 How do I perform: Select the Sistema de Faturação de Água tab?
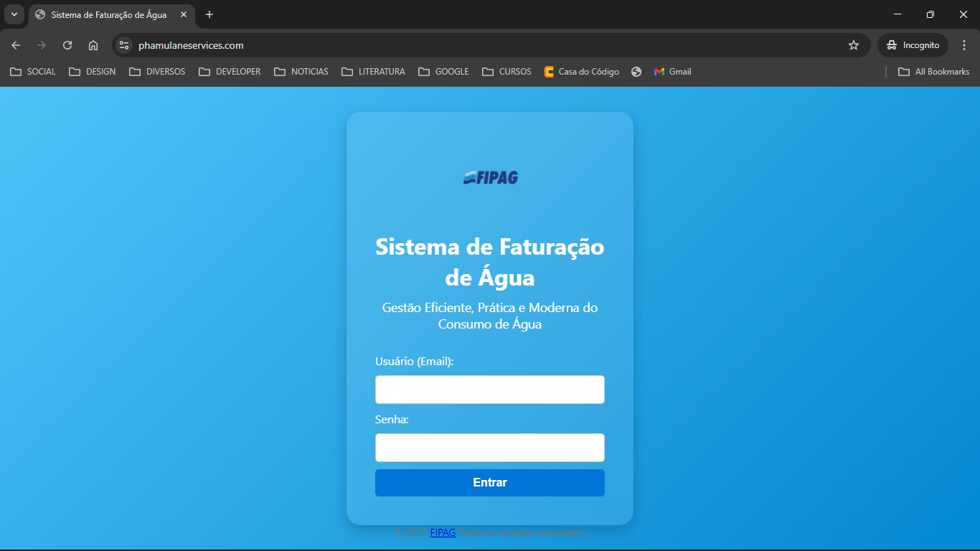(108, 14)
